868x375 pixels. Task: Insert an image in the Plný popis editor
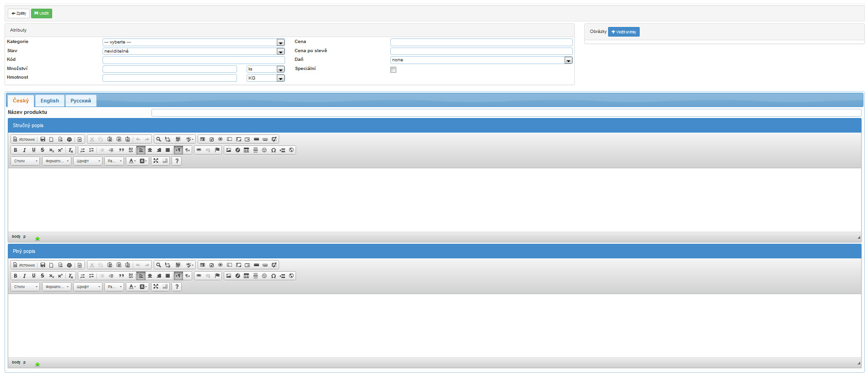tap(228, 276)
